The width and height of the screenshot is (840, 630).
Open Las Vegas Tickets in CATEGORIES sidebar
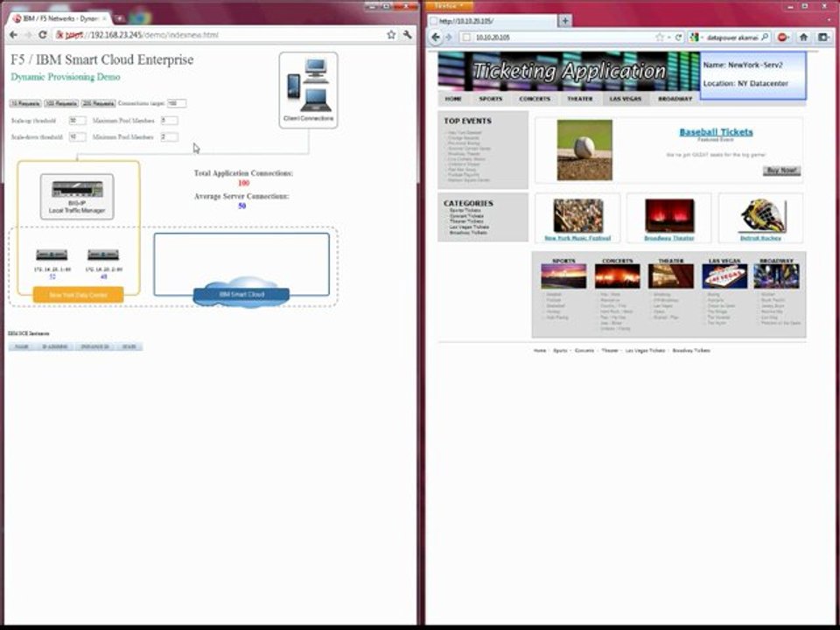(x=469, y=227)
